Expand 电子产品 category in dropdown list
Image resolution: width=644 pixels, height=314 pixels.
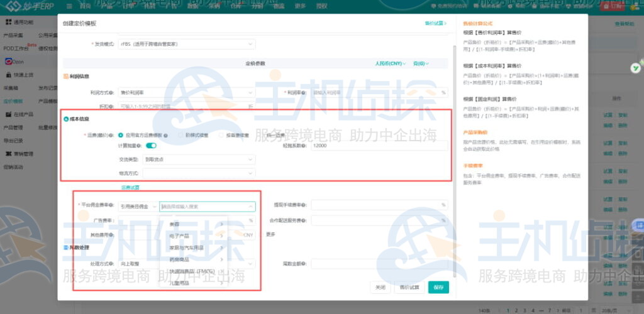coord(194,236)
